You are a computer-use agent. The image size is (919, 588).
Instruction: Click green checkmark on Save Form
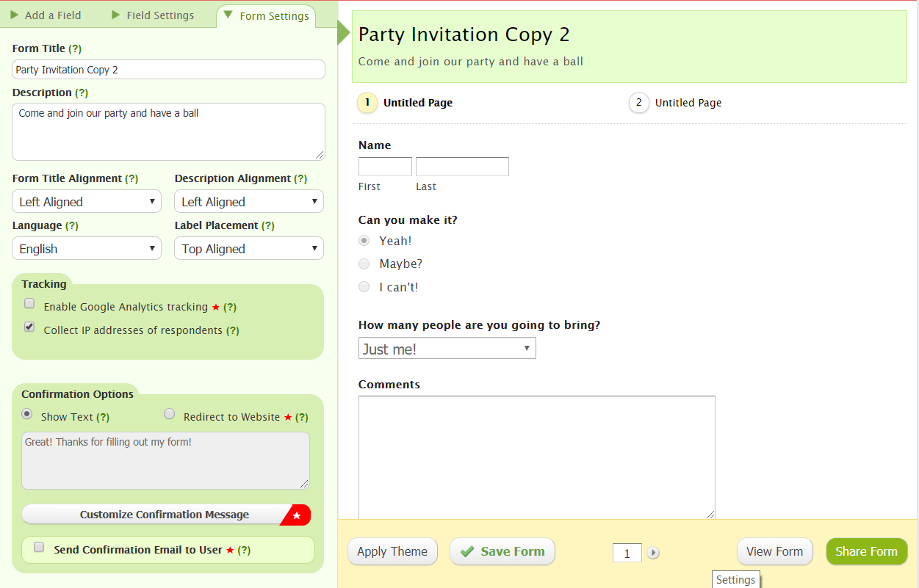click(467, 551)
